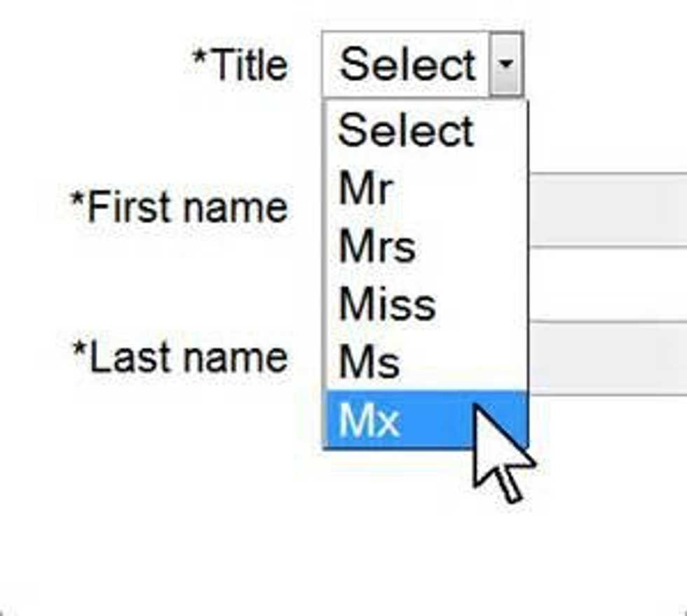Click the Title dropdown arrow button

tap(506, 64)
